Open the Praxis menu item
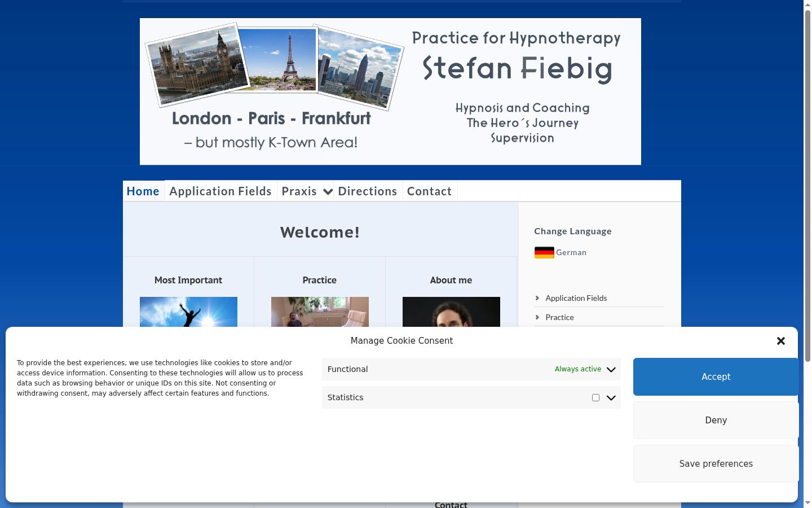 pos(299,191)
